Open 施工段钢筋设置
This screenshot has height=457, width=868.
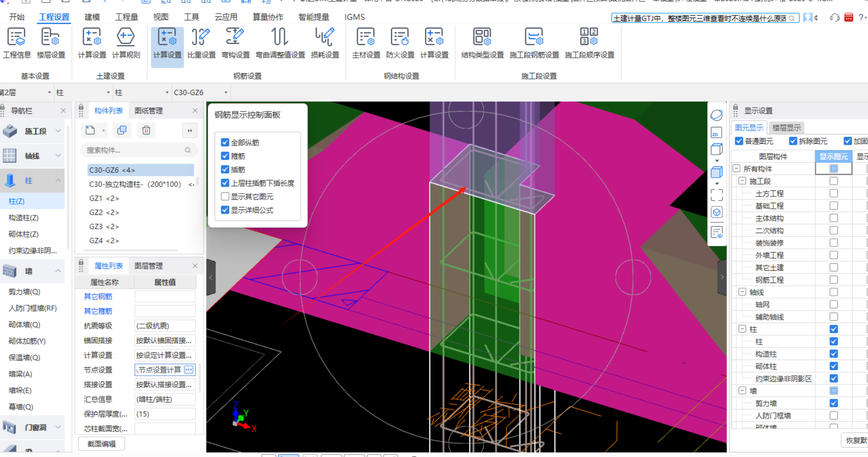click(534, 43)
